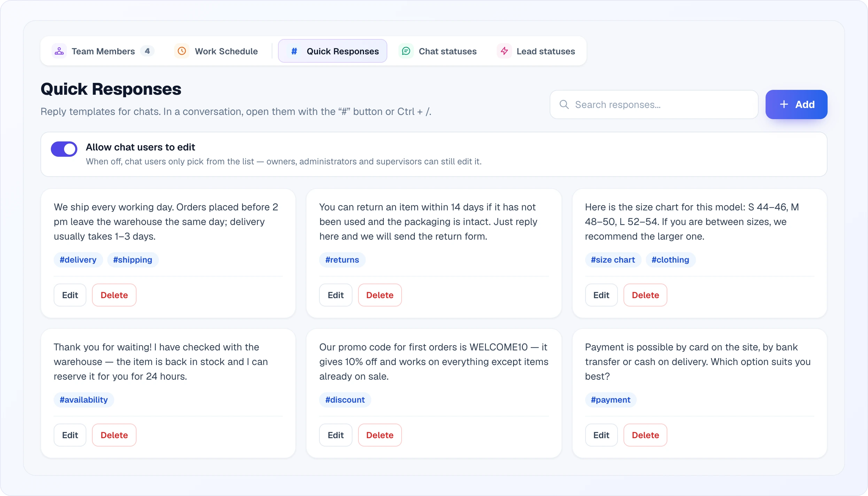Edit the WELCOME10 promo code response

(336, 435)
